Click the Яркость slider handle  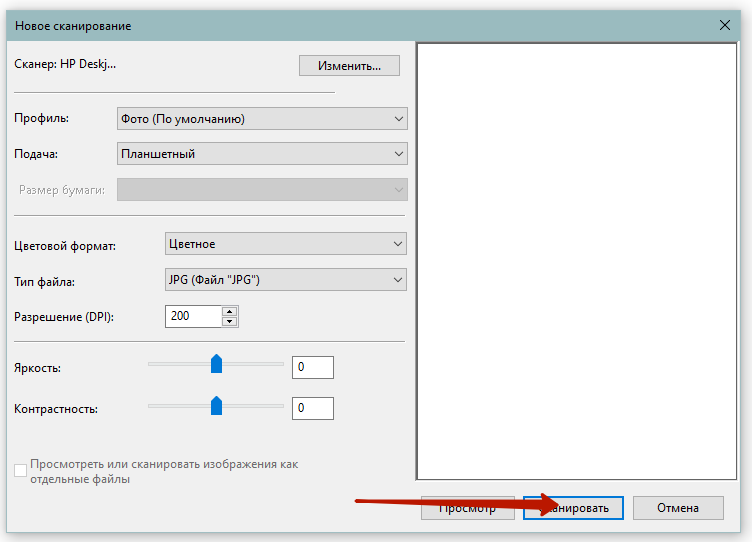(216, 364)
